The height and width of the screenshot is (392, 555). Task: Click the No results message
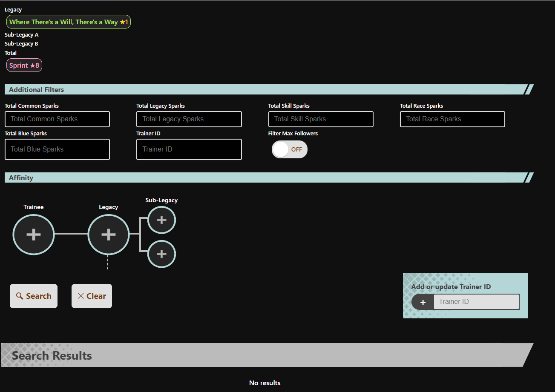click(265, 383)
